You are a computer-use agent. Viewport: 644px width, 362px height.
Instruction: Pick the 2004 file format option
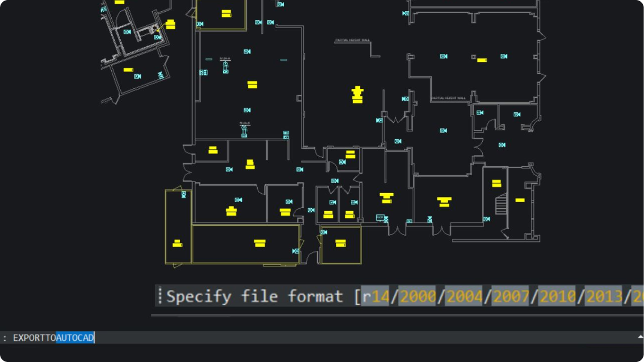click(x=464, y=296)
